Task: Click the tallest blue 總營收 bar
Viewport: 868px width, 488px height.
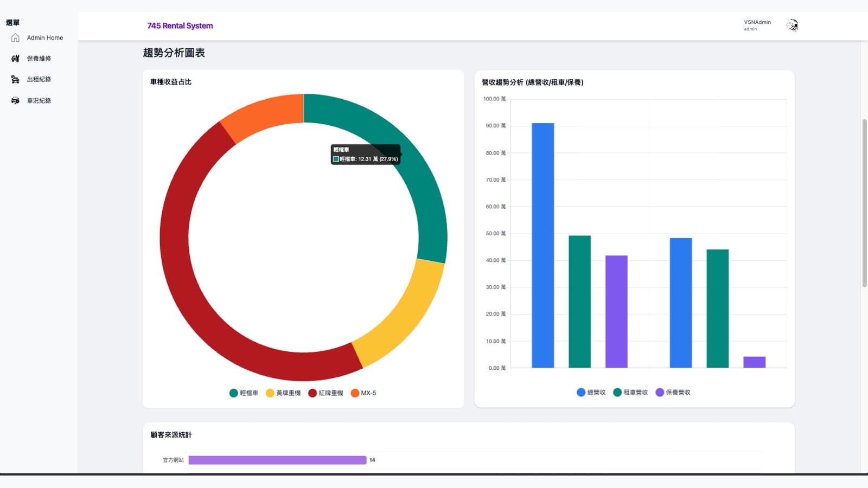Action: coord(542,246)
